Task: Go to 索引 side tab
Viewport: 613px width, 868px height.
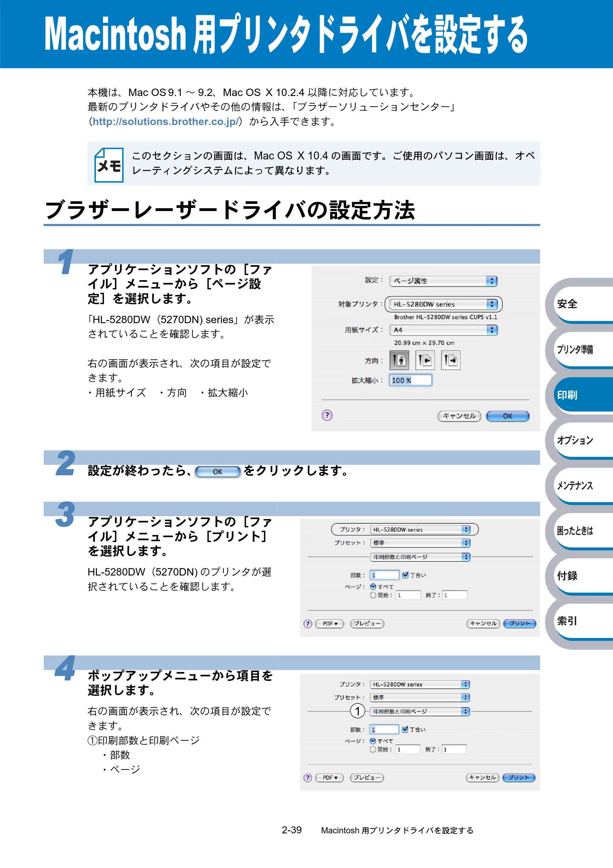Action: point(584,621)
